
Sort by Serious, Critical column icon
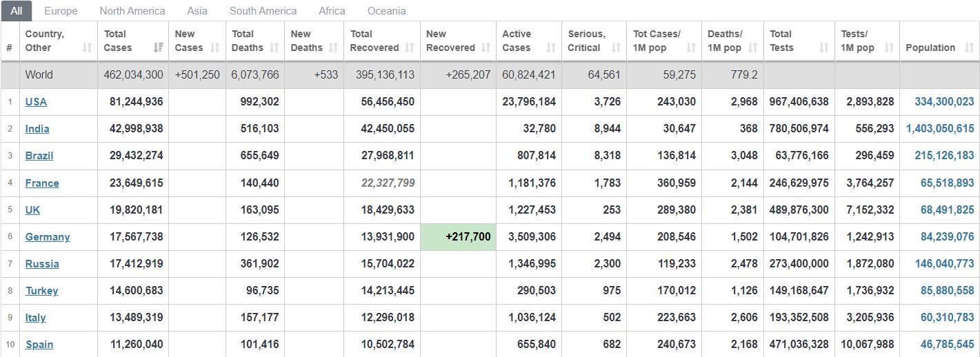(x=616, y=48)
